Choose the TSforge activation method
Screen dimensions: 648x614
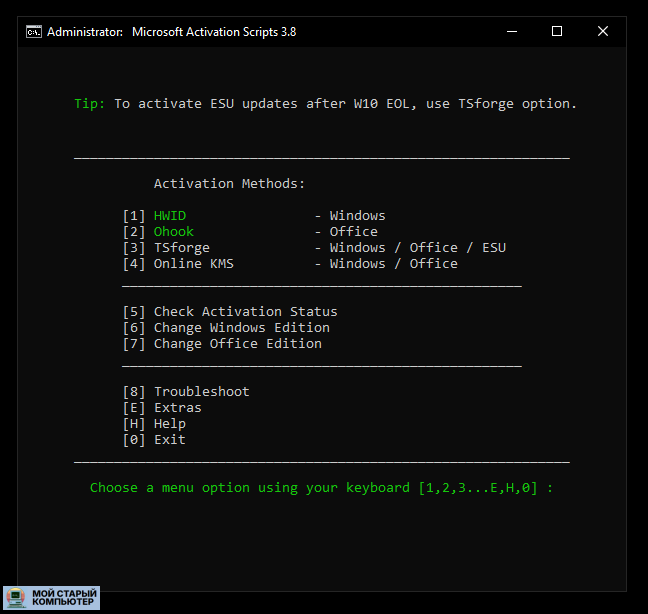[x=181, y=248]
